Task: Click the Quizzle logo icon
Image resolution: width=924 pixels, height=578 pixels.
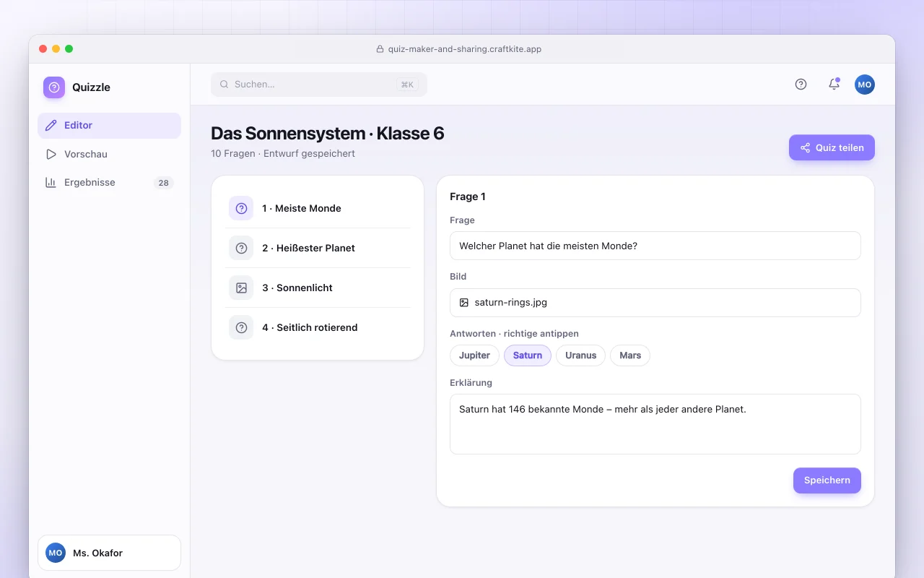Action: coord(54,87)
